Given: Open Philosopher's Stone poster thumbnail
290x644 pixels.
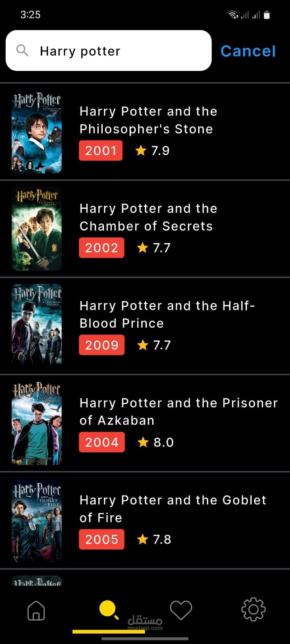Looking at the screenshot, I should (37, 132).
